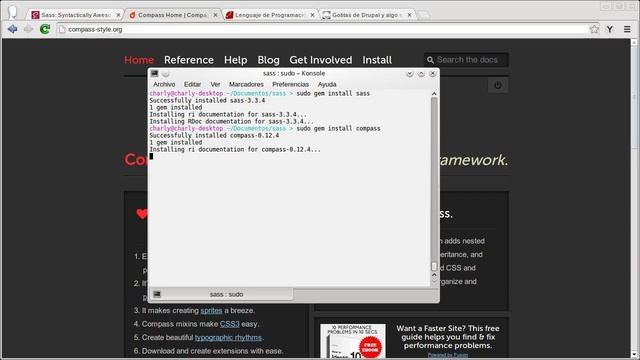Close the Lenguaje de Programación tab
The image size is (640, 360).
click(312, 15)
